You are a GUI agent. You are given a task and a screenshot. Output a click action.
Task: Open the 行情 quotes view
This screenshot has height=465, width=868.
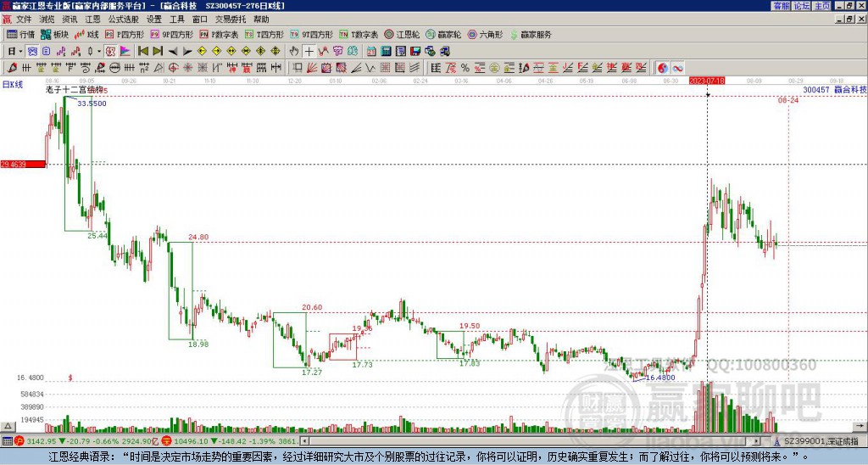[20, 34]
